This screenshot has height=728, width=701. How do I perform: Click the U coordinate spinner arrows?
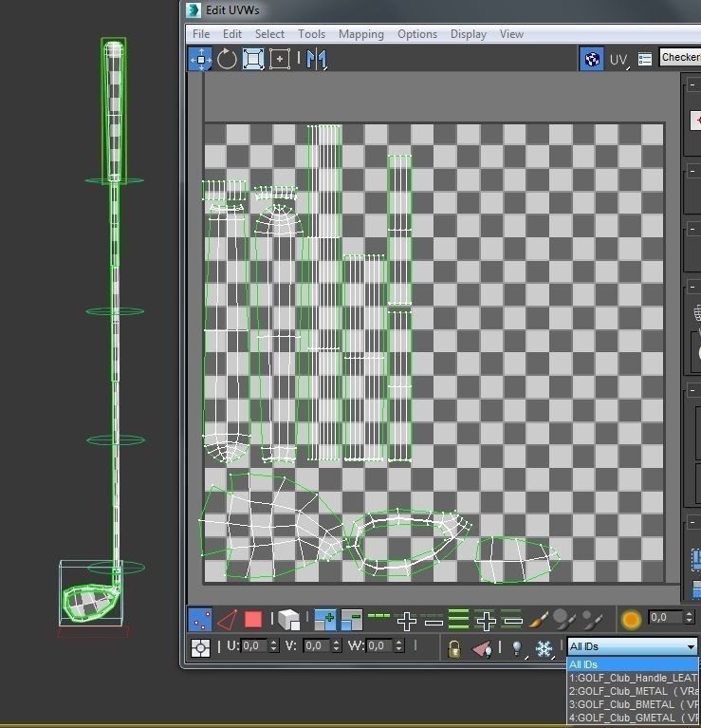[274, 645]
